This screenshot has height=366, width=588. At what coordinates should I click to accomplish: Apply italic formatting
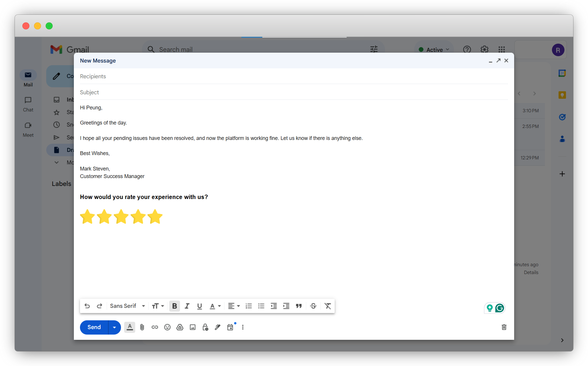[187, 306]
